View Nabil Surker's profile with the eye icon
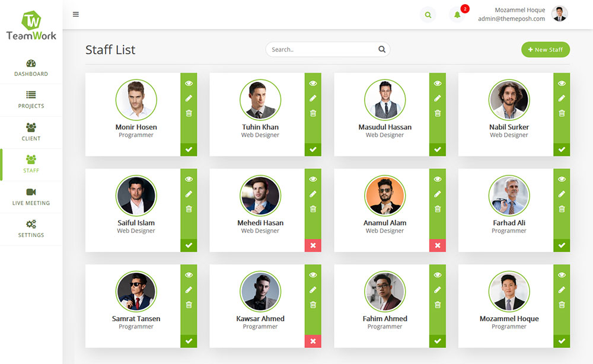The width and height of the screenshot is (593, 364). [x=562, y=82]
